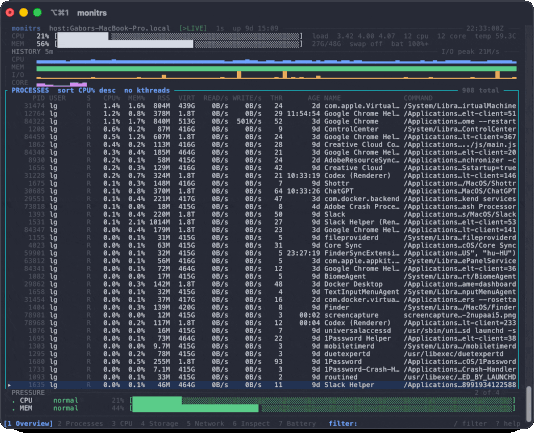The height and width of the screenshot is (433, 534).
Task: Sort by the READ/s column header
Action: [216, 98]
